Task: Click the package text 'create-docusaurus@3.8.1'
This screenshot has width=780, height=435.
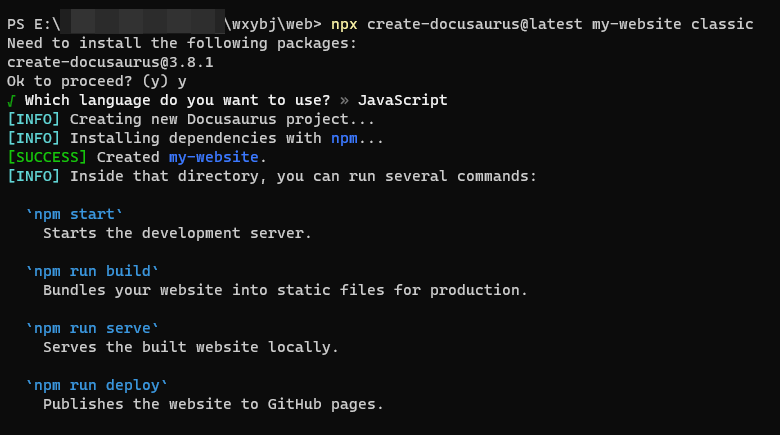Action: coord(110,62)
